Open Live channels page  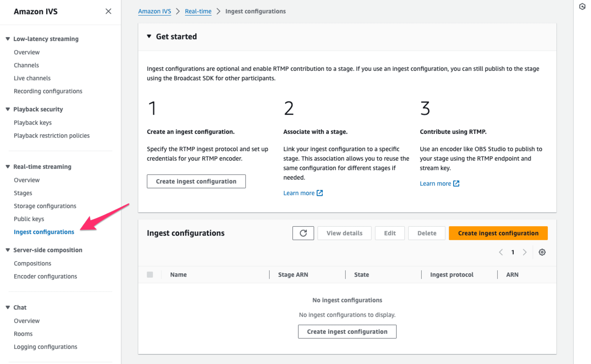[32, 78]
